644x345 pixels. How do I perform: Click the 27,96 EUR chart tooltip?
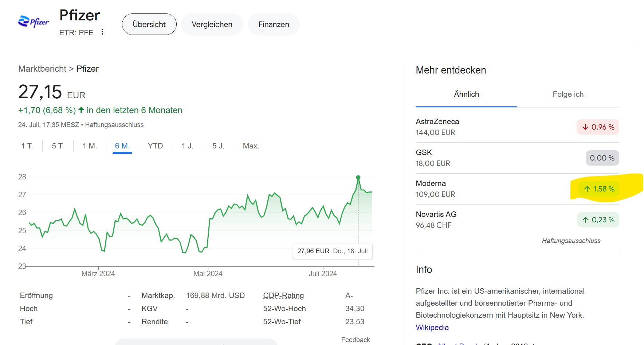coord(333,251)
